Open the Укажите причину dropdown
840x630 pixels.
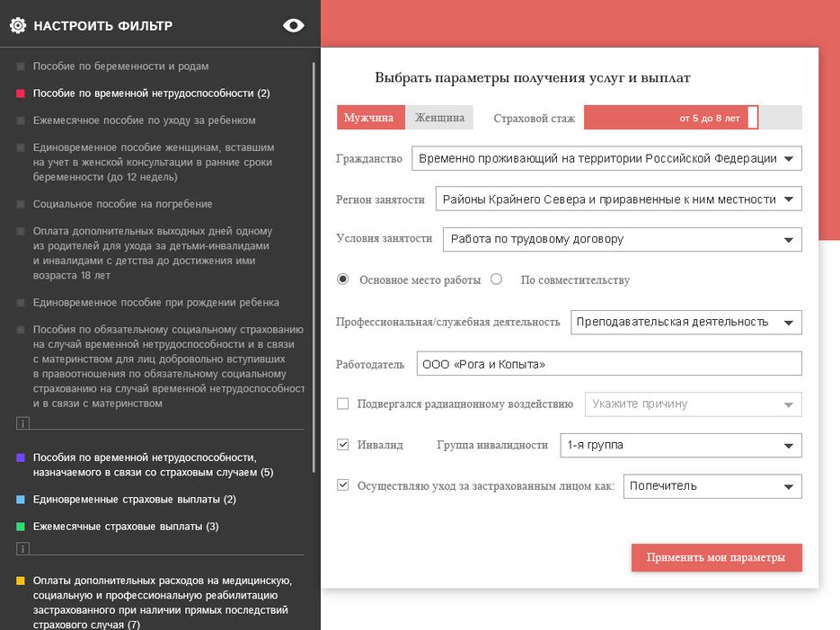point(694,404)
